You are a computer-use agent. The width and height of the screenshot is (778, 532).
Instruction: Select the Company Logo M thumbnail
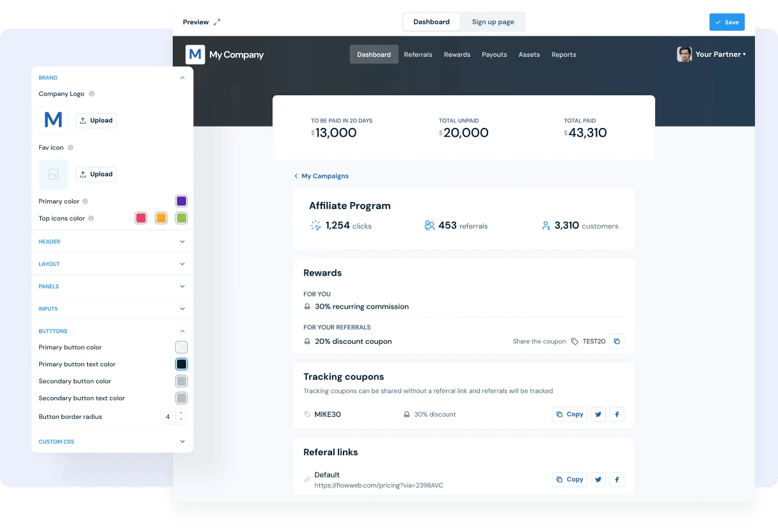pyautogui.click(x=53, y=120)
